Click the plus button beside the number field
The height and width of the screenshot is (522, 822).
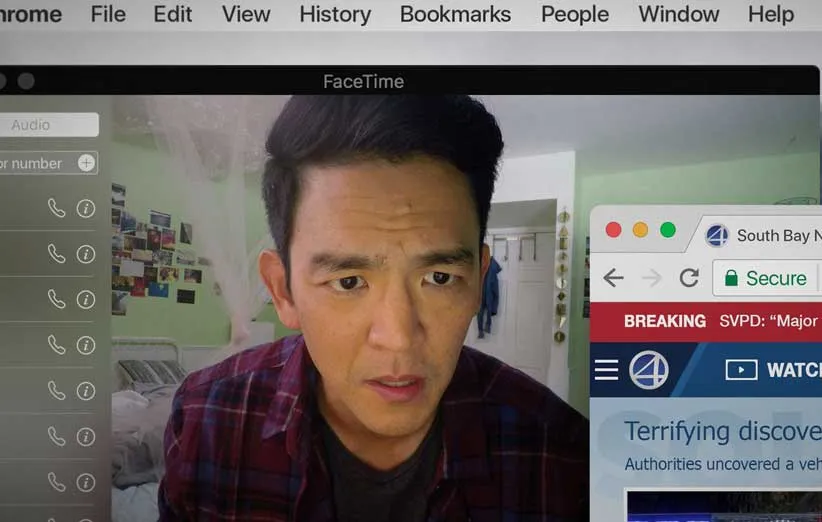click(87, 163)
